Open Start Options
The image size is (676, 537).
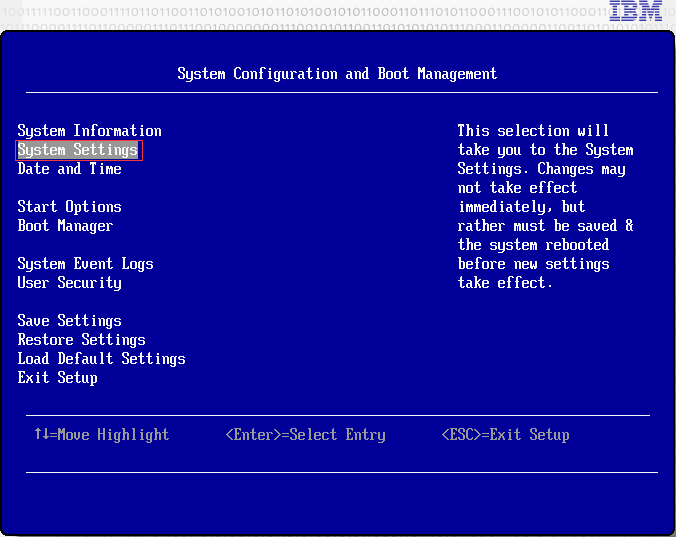69,207
